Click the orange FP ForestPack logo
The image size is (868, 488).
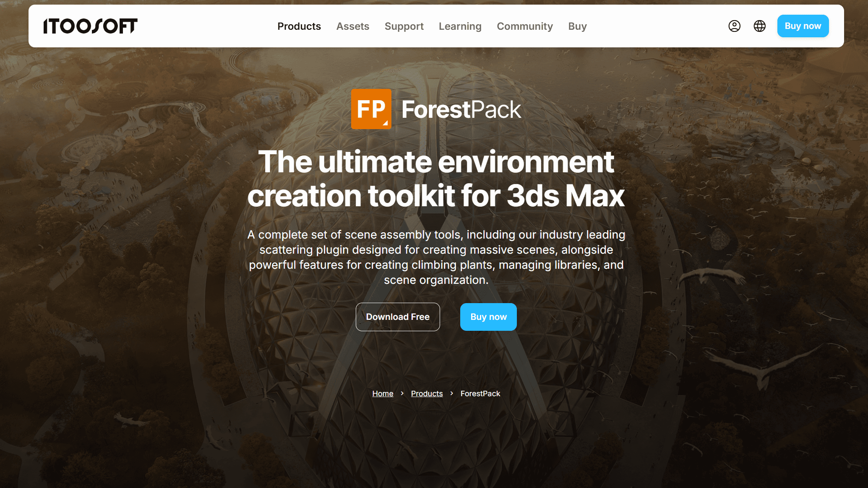[371, 109]
